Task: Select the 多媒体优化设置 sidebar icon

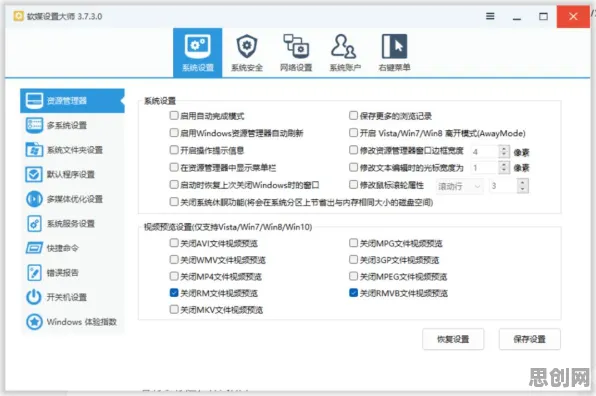Action: (34, 199)
